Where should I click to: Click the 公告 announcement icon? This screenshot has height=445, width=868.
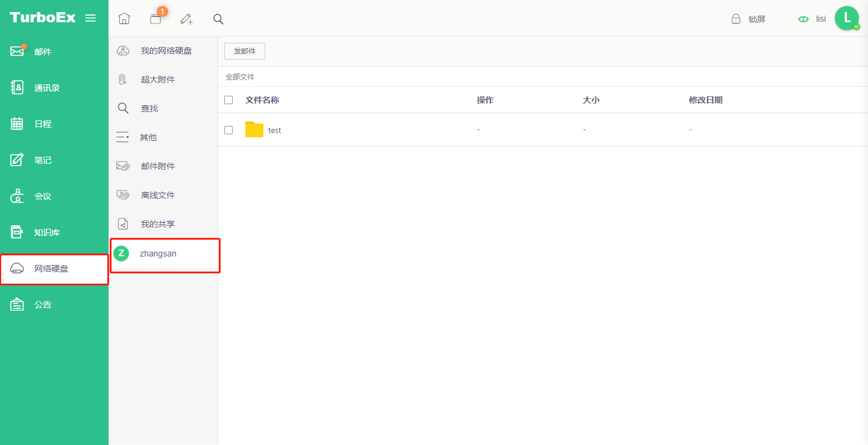17,305
